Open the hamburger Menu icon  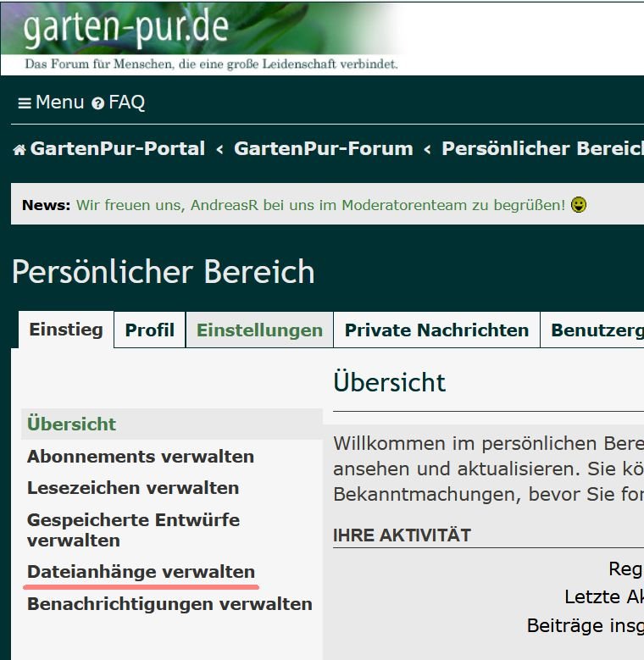click(25, 103)
